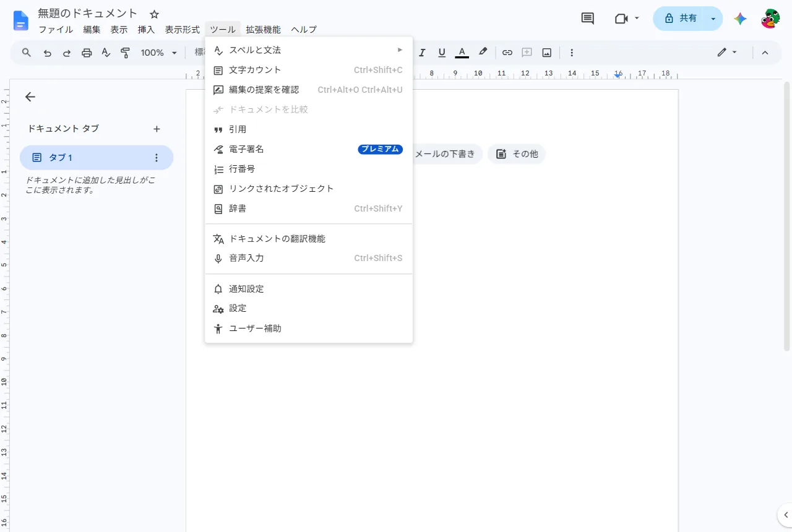Select リンクされたオブジェクト menu entry
This screenshot has height=532, width=792.
309,189
